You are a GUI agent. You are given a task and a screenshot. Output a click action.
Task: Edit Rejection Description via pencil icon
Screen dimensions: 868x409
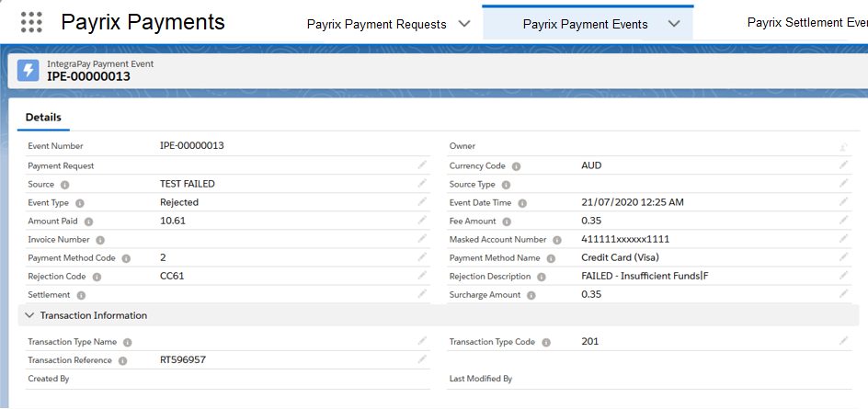click(843, 276)
